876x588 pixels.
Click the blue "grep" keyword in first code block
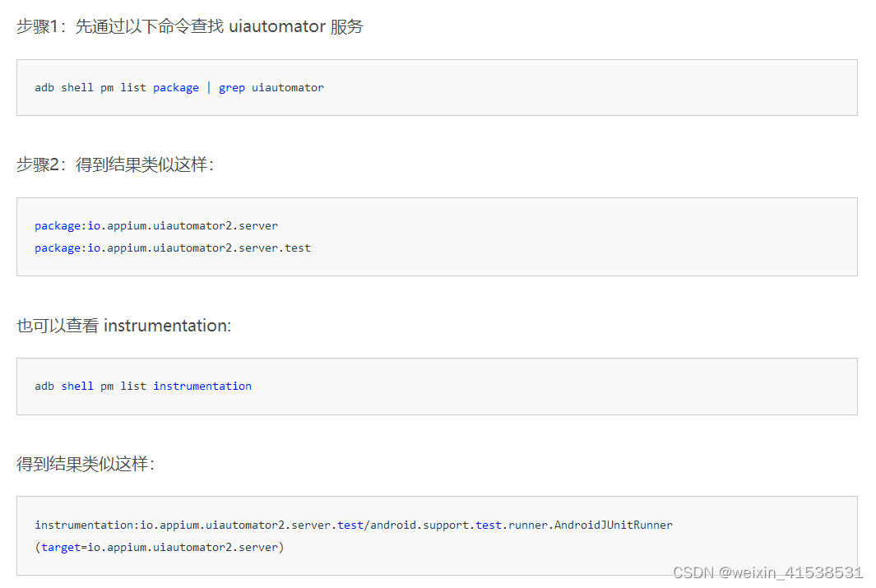231,87
